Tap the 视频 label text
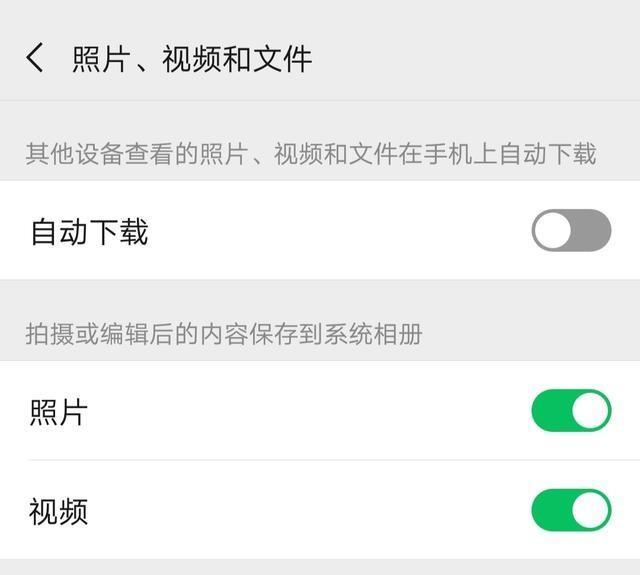Viewport: 640px width, 575px height. [59, 511]
